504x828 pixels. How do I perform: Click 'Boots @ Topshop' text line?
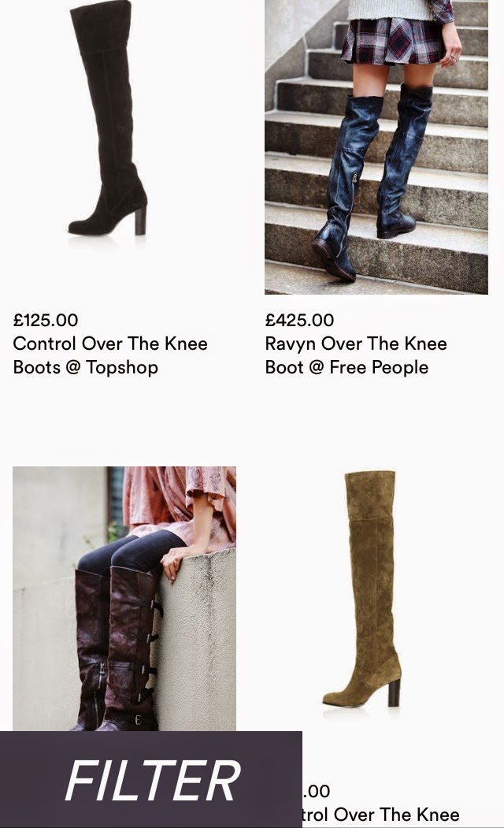pos(86,368)
